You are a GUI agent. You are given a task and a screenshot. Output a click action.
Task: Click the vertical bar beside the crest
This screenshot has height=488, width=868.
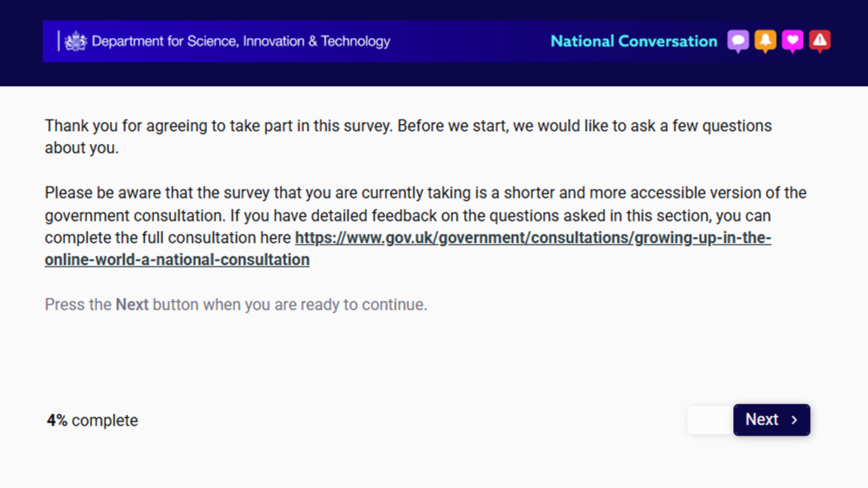(58, 41)
